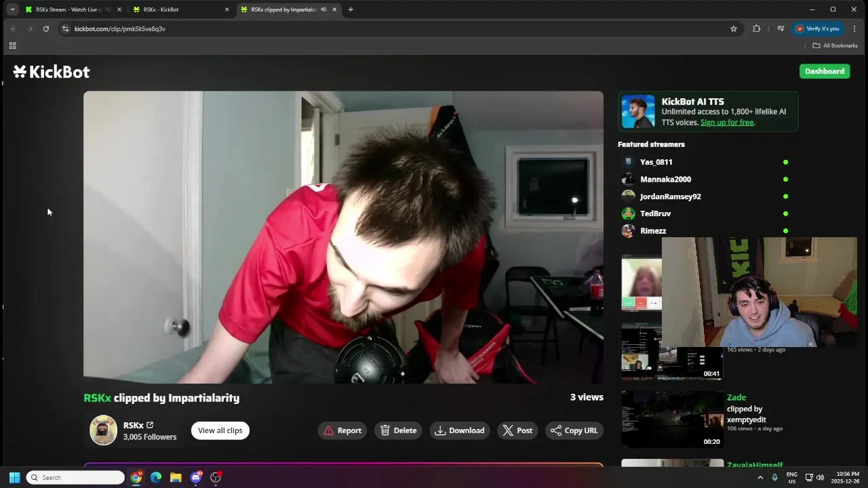This screenshot has height=488, width=868.
Task: Open the Windows Start menu
Action: click(x=14, y=477)
